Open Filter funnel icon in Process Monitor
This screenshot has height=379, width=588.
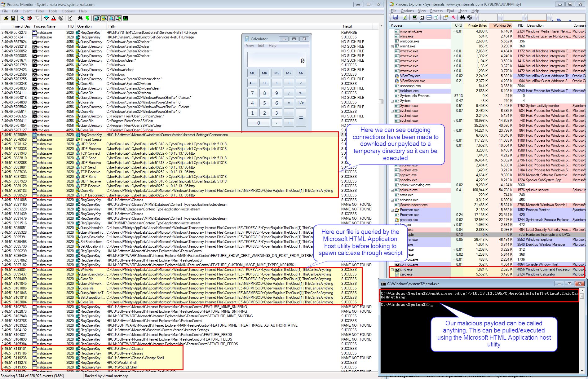(46, 19)
